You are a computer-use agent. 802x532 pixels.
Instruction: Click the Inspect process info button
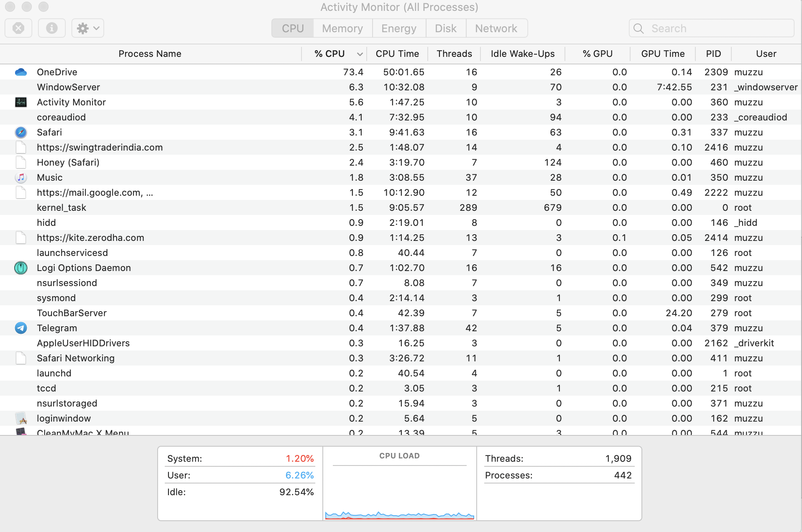tap(52, 28)
